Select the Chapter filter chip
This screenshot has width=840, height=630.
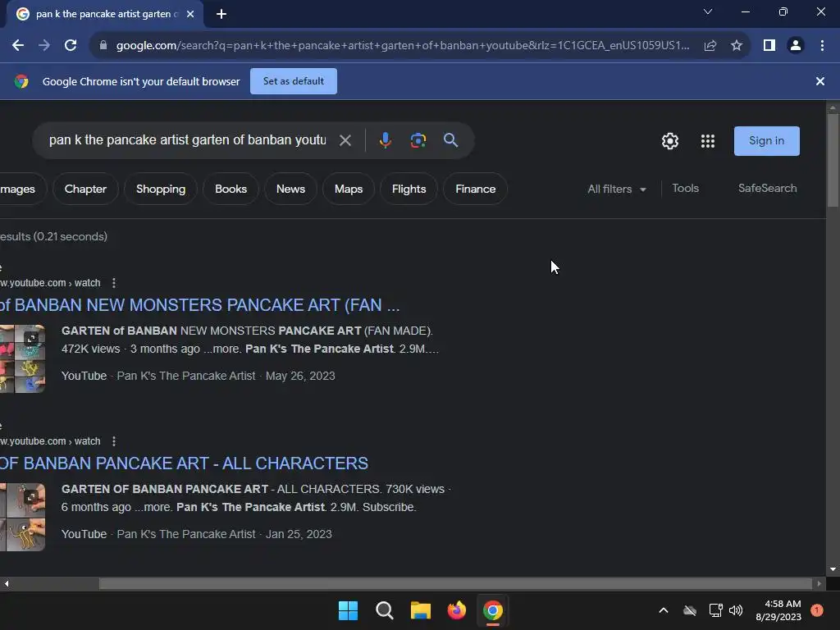click(85, 189)
